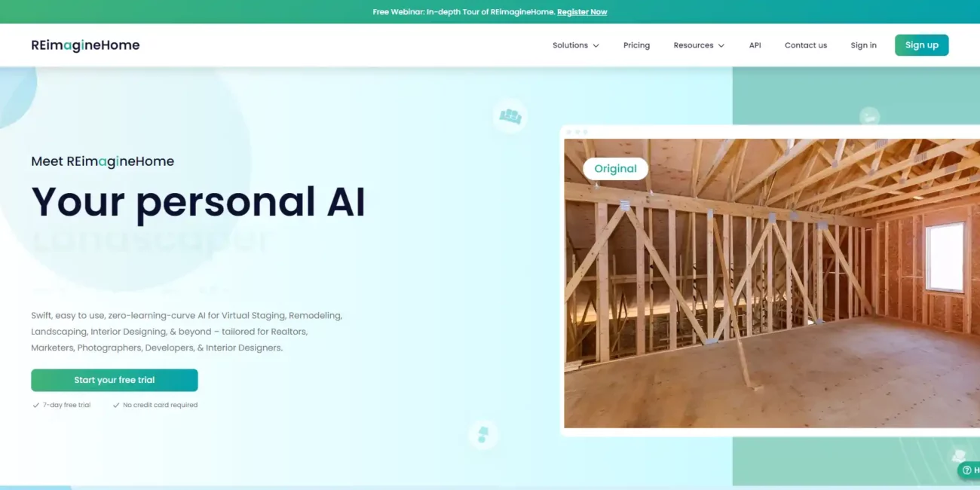Open the REimagineHome logo homepage link

point(85,45)
